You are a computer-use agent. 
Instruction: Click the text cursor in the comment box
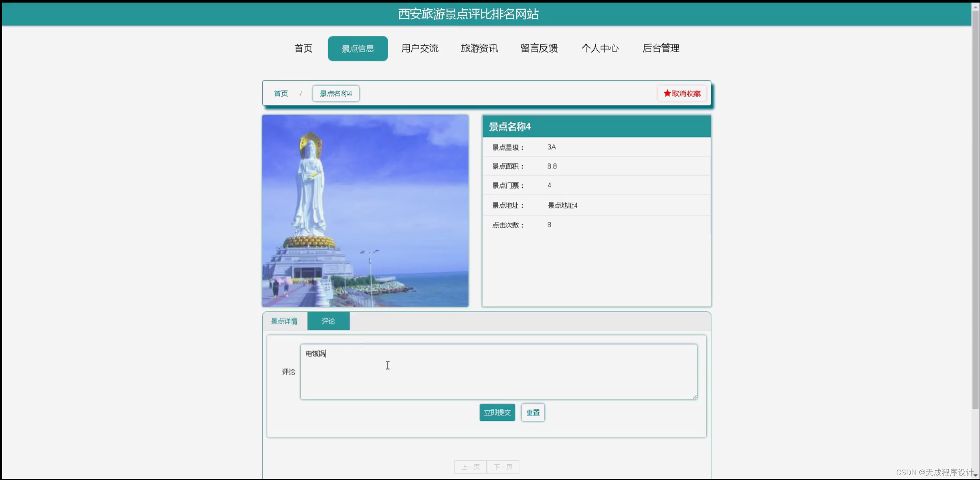pos(388,365)
